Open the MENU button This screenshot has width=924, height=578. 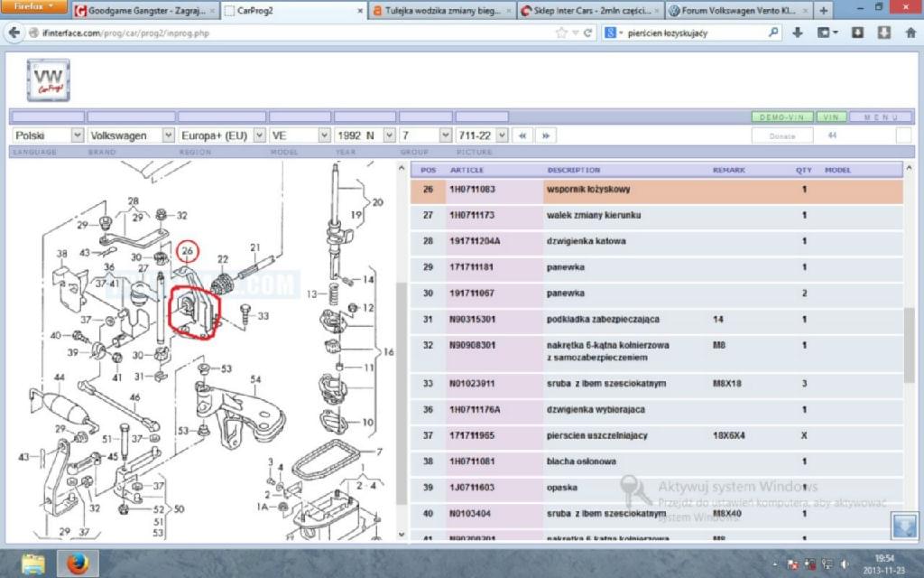881,117
